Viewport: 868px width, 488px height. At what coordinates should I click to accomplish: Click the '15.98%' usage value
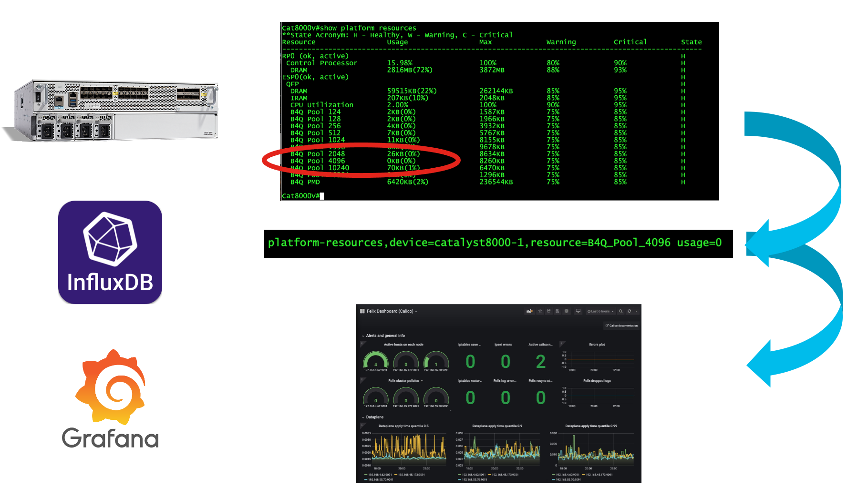(x=400, y=63)
